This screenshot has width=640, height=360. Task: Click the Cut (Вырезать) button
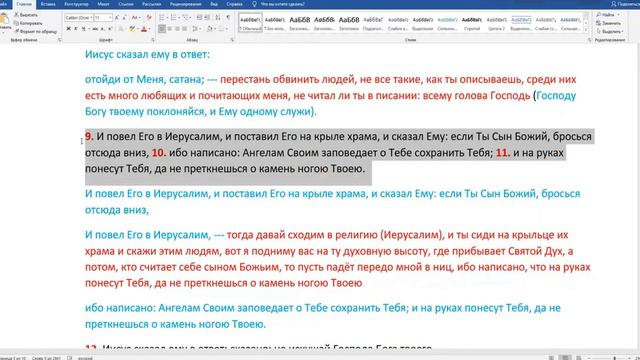tap(26, 15)
